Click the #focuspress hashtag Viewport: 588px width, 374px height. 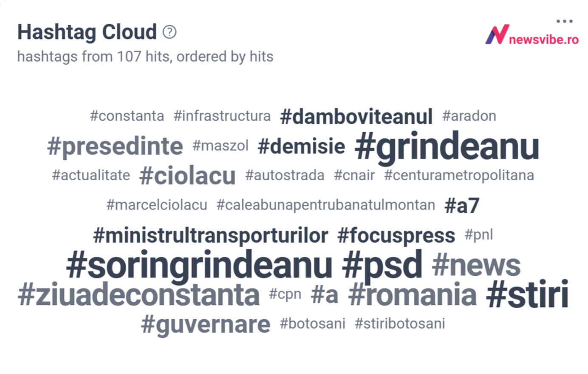coord(396,236)
